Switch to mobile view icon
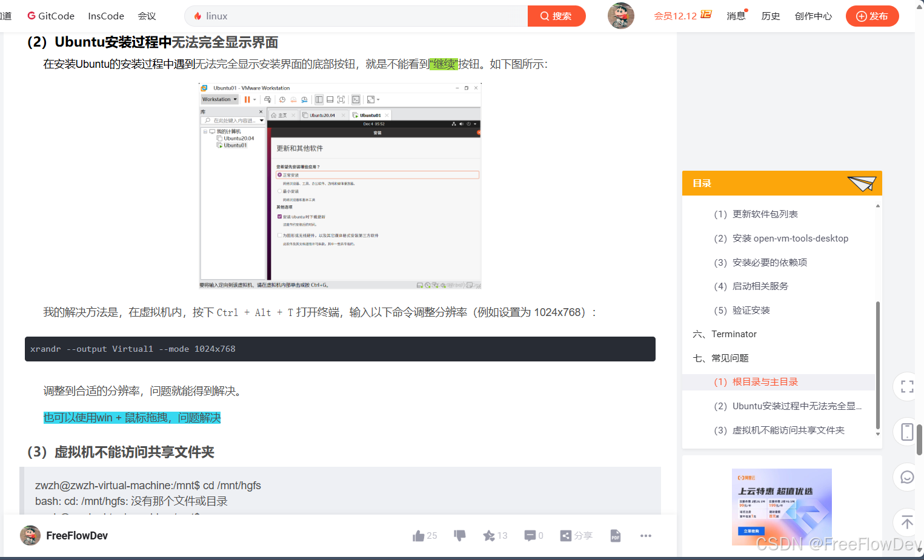924x560 pixels. pos(905,432)
